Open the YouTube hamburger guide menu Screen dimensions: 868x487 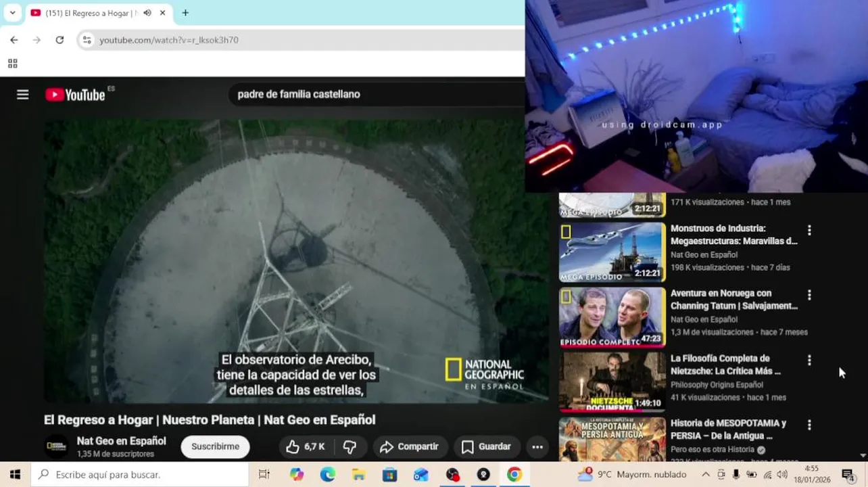pos(23,95)
